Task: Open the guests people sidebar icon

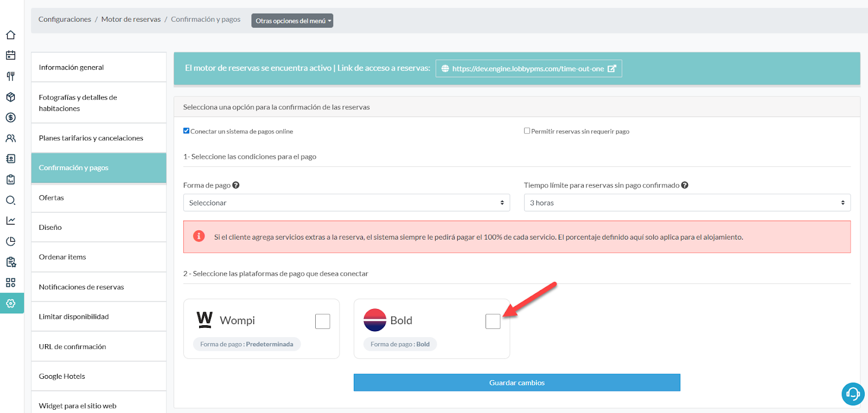Action: pyautogui.click(x=11, y=138)
